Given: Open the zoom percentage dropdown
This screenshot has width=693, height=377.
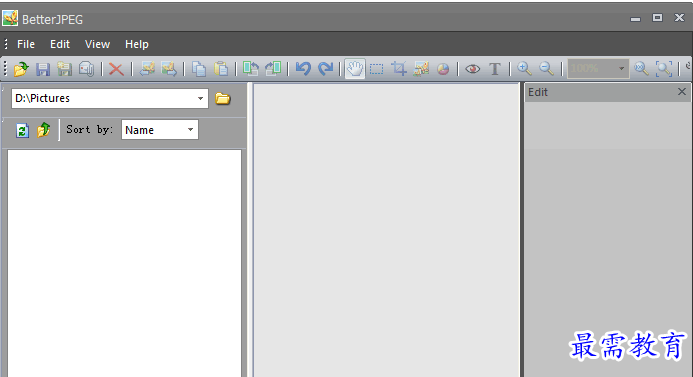Looking at the screenshot, I should pyautogui.click(x=621, y=69).
